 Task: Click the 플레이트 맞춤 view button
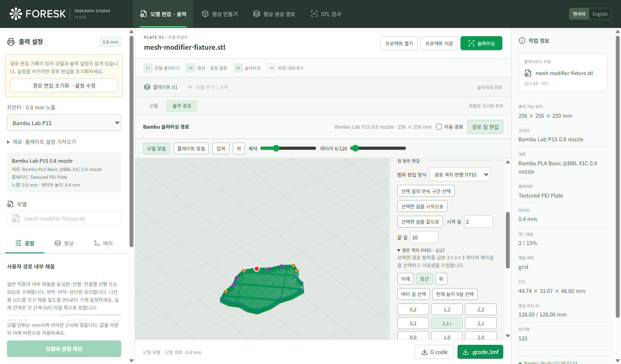tap(191, 148)
